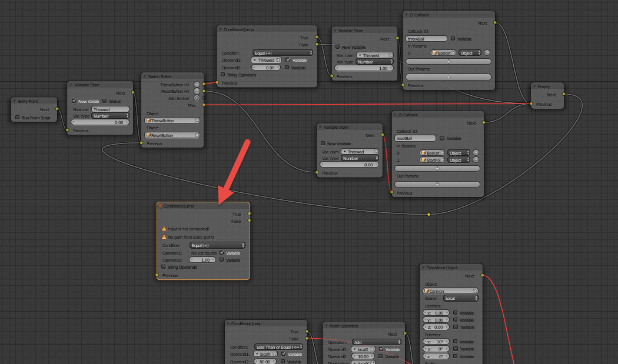Collapse the Switch Select node
The height and width of the screenshot is (364, 618).
coord(144,76)
